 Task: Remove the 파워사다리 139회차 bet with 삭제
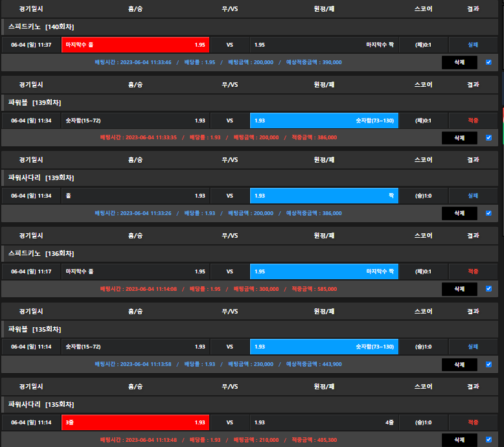[x=459, y=213]
